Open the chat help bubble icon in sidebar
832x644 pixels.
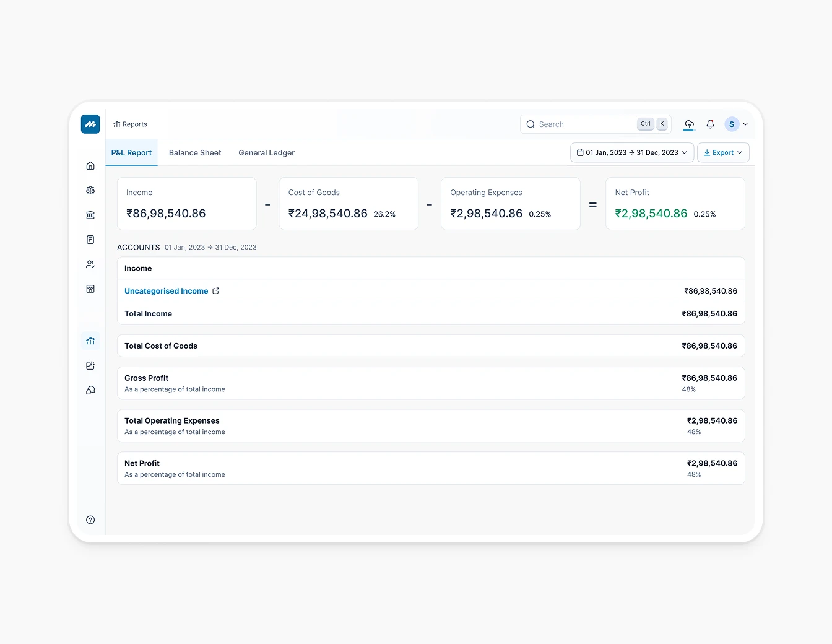[90, 391]
